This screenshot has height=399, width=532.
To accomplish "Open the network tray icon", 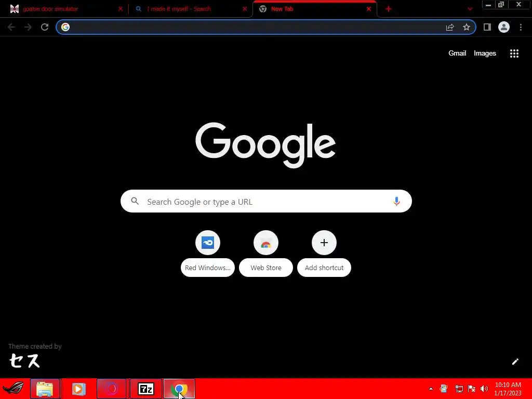I will [x=459, y=389].
